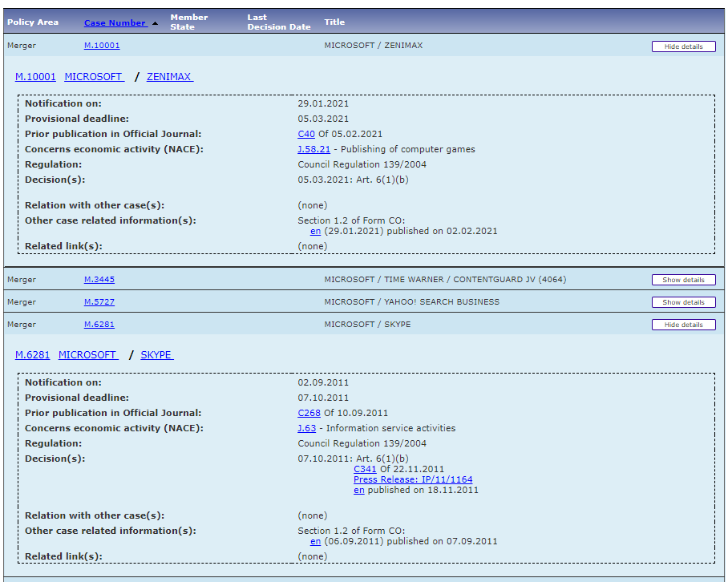The width and height of the screenshot is (728, 582).
Task: Open case M.3445 link
Action: pos(99,280)
